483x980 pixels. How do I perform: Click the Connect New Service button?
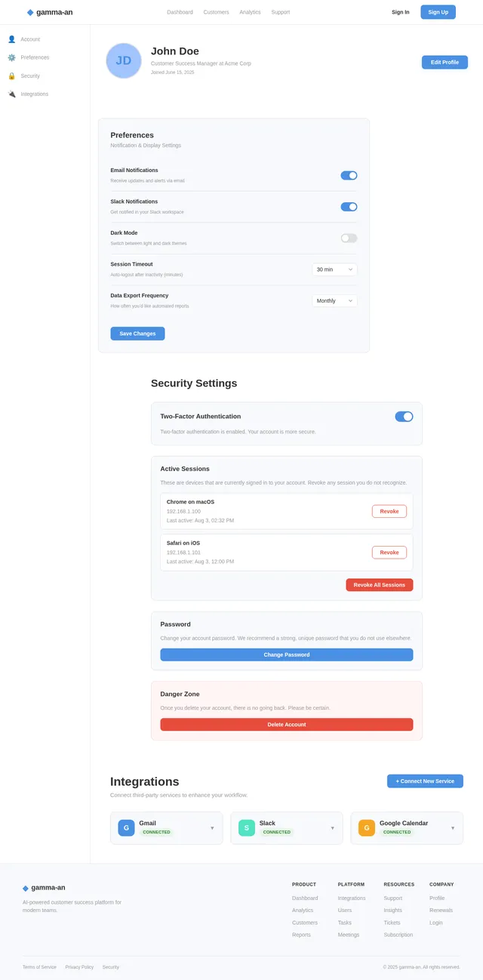[425, 781]
